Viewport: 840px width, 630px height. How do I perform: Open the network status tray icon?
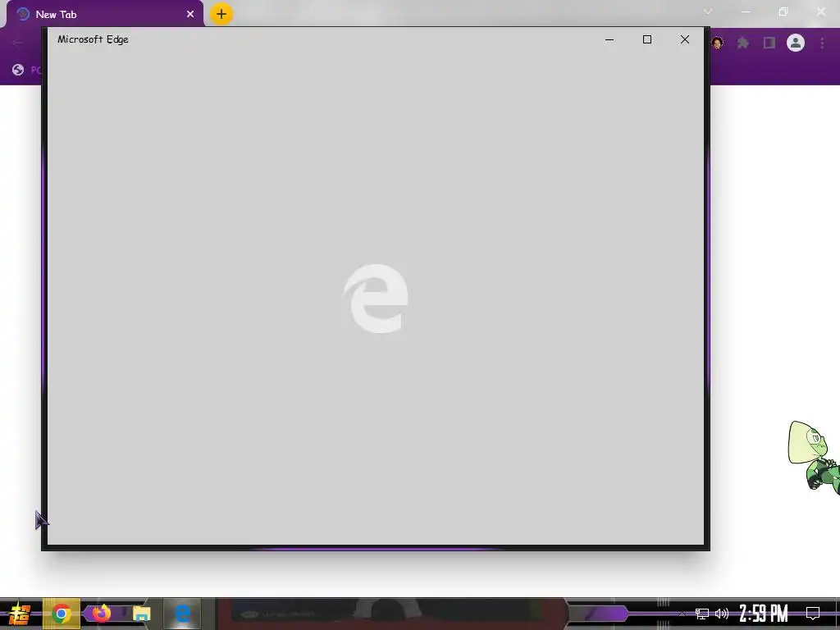click(702, 614)
